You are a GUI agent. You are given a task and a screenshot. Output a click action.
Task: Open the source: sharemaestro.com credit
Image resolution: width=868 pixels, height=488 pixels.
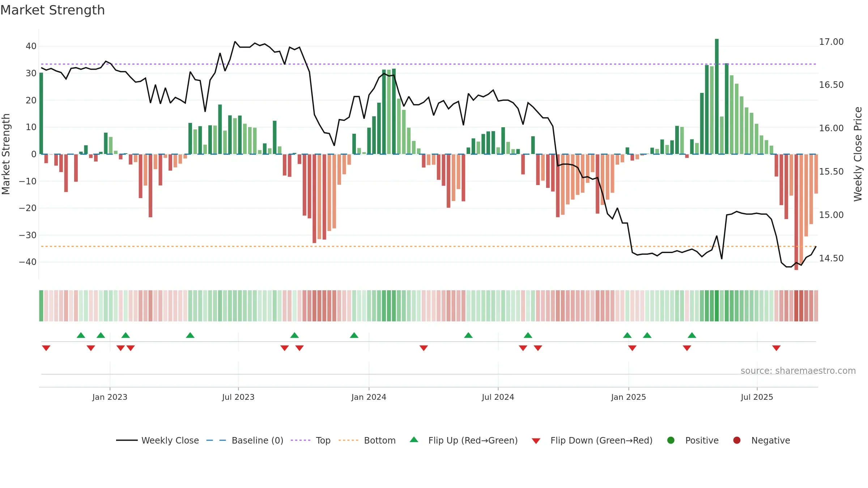(x=798, y=371)
